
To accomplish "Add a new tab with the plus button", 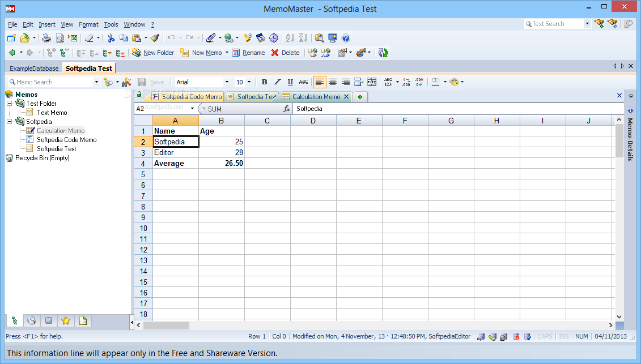I will tap(360, 97).
